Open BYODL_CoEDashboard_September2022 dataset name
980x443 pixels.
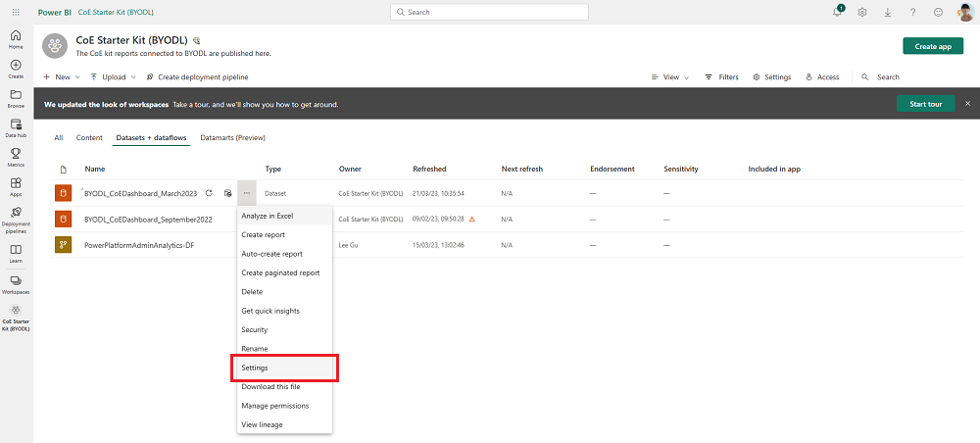click(x=149, y=220)
